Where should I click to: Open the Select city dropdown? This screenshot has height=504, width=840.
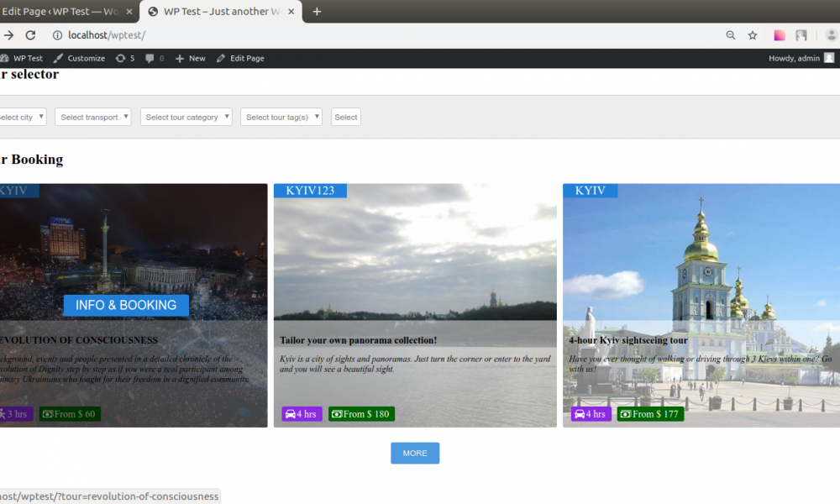click(20, 117)
